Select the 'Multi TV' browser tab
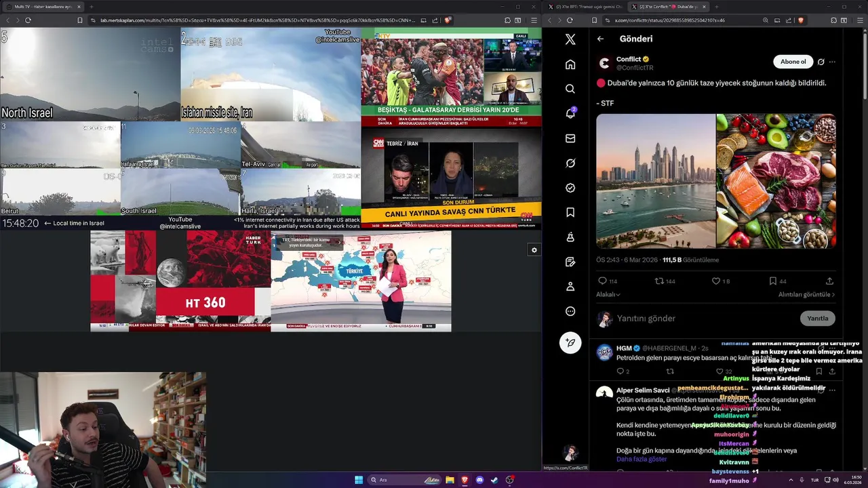 (43, 6)
